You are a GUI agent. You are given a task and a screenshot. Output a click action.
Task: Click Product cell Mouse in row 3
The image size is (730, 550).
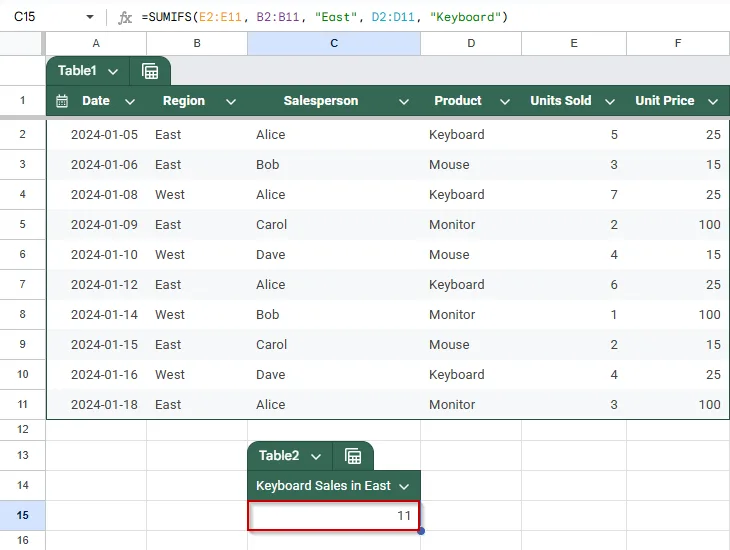click(471, 165)
